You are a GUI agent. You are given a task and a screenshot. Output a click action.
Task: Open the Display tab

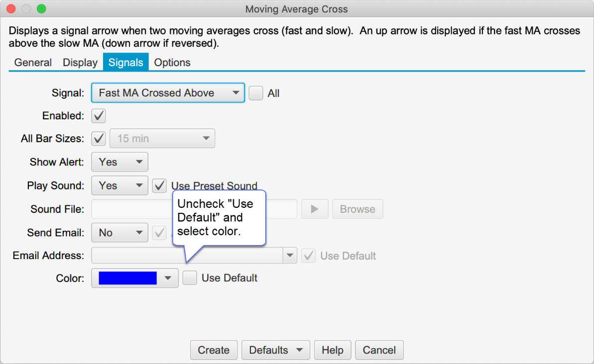click(80, 63)
